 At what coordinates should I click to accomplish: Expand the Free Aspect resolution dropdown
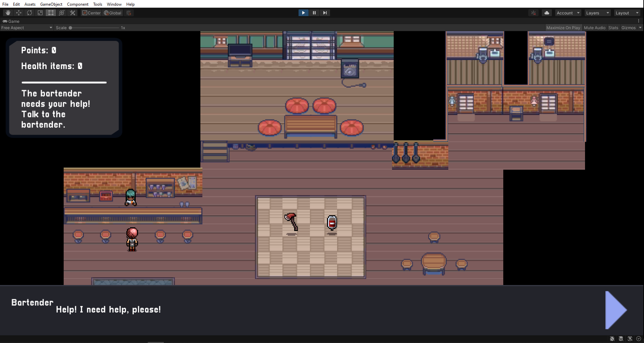(26, 27)
